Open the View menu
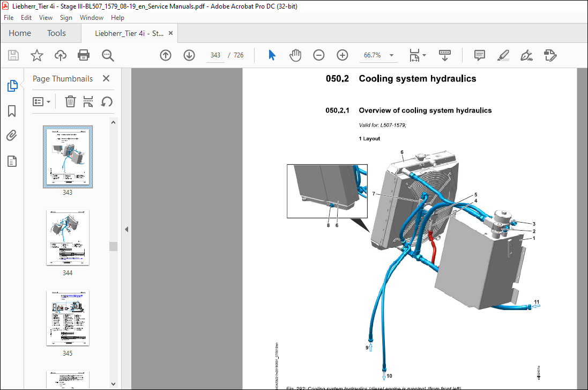This screenshot has width=588, height=390. tap(46, 18)
